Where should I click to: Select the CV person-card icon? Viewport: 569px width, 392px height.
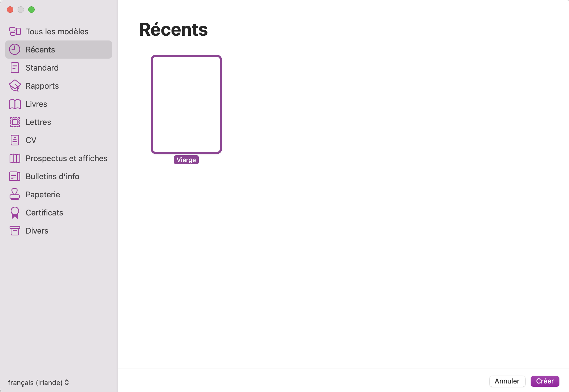(15, 140)
